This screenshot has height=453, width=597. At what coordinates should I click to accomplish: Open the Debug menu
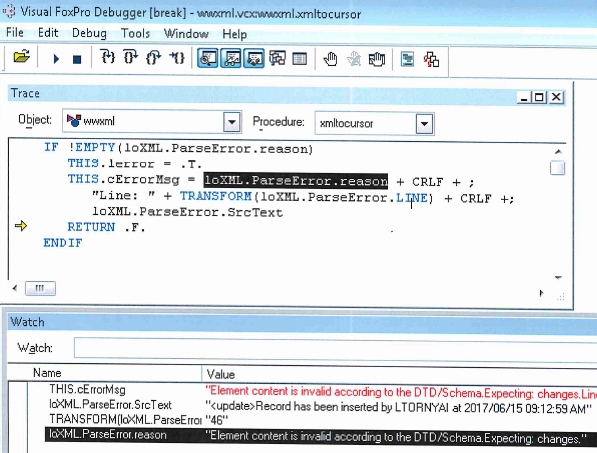coord(89,33)
